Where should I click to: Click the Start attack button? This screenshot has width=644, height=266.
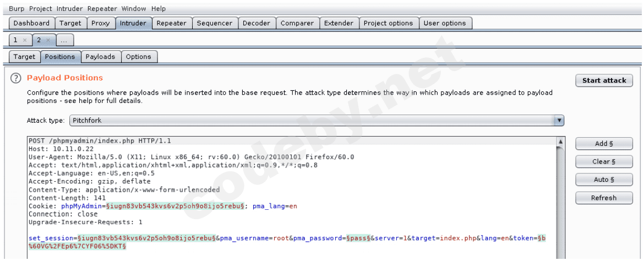point(604,80)
